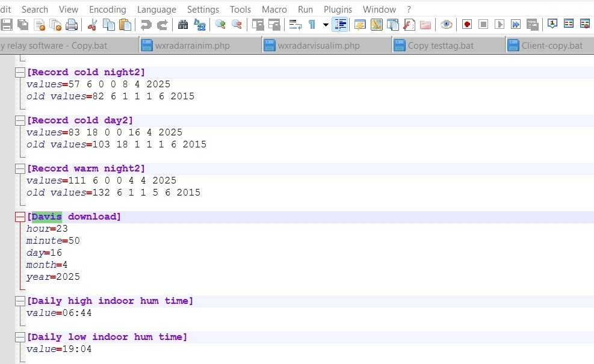
Task: Toggle synchronized vertical scrolling icon
Action: tap(258, 25)
